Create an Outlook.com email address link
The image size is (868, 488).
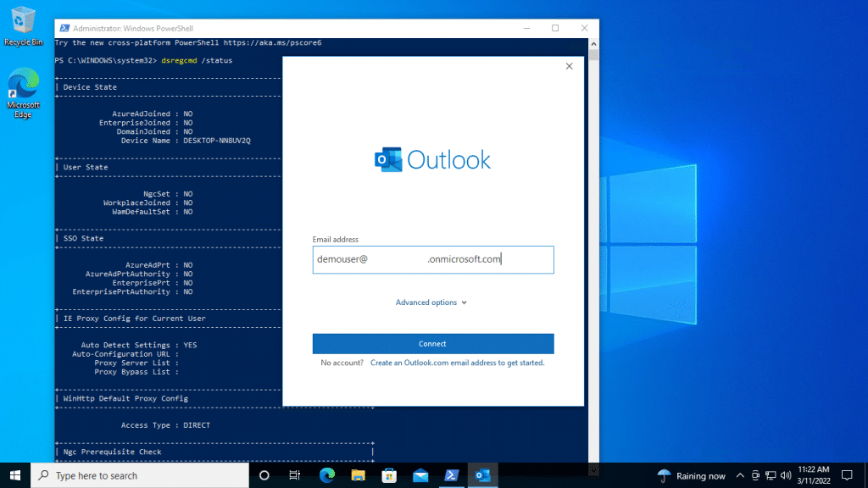pyautogui.click(x=457, y=363)
